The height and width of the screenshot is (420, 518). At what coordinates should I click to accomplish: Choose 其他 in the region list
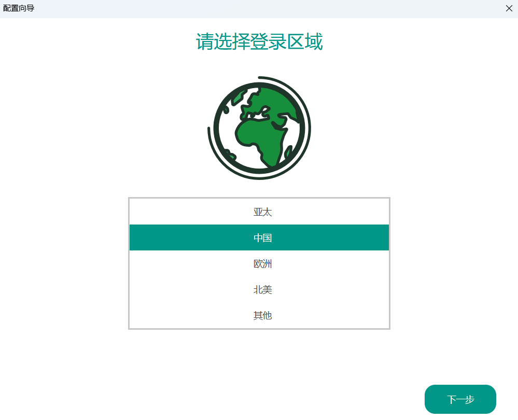(259, 316)
